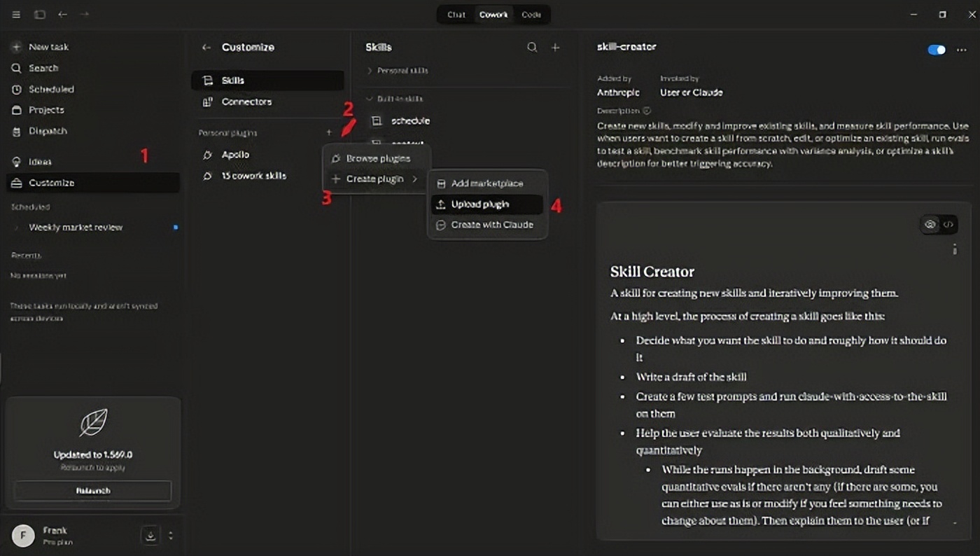Click the plus icon in the Skills header
This screenshot has height=556, width=980.
[x=555, y=48]
